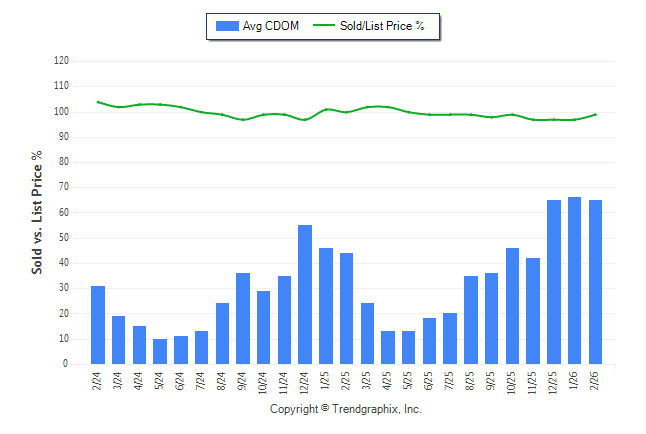Click the 2/24 bar
646x434 pixels.
98,325
